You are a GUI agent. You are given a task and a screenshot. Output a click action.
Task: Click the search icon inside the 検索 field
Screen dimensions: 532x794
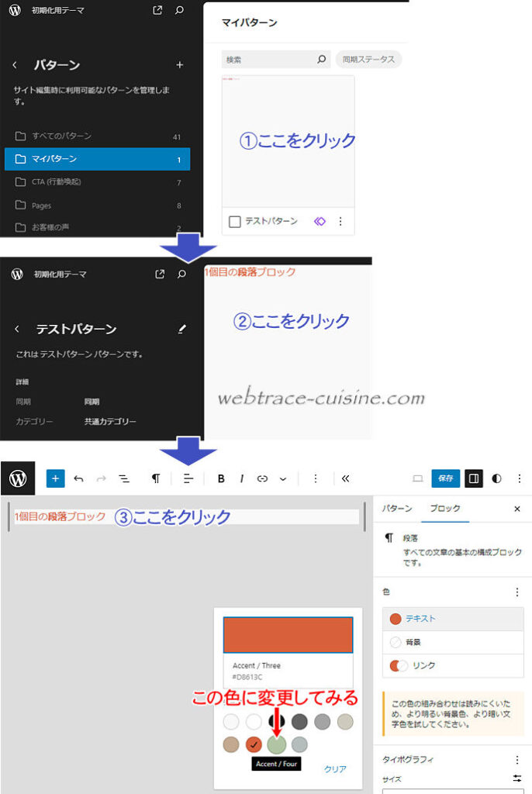pyautogui.click(x=321, y=59)
